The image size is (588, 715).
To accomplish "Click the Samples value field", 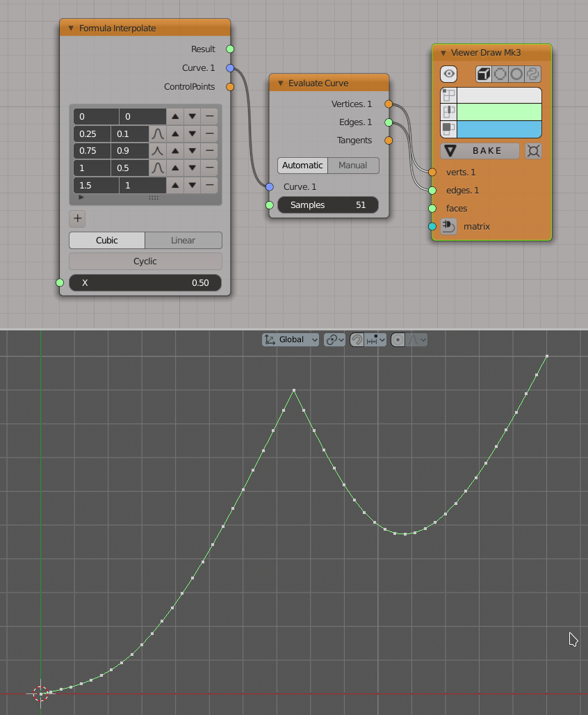I will 327,205.
